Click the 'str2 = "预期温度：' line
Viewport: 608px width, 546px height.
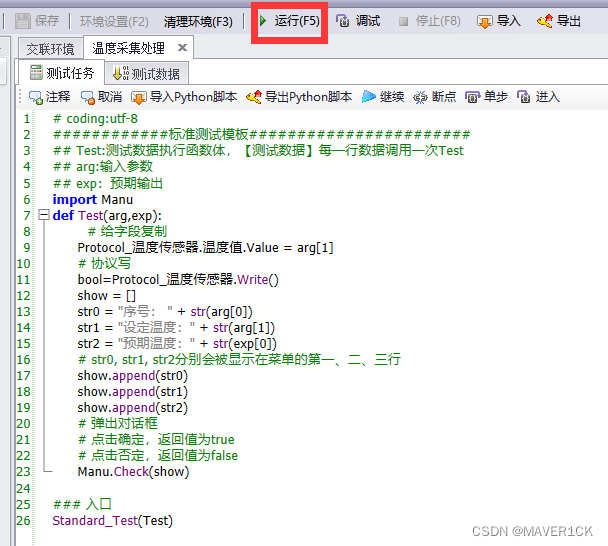(x=177, y=344)
